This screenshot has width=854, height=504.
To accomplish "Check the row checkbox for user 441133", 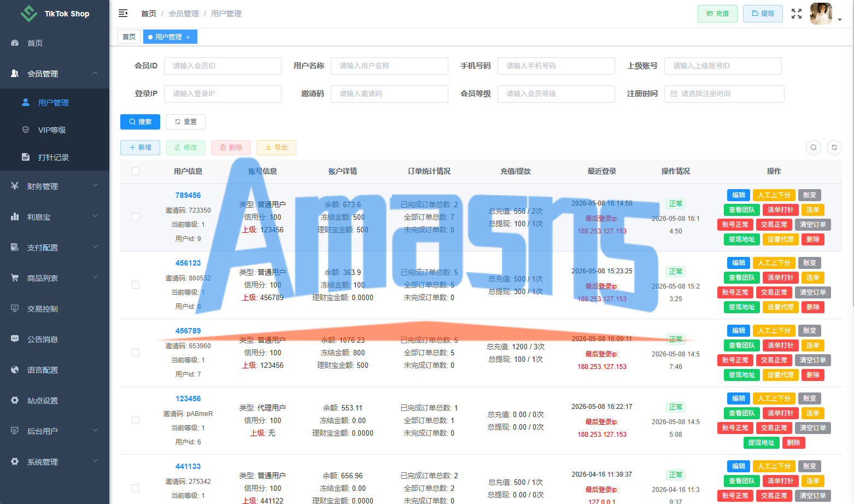I will pos(136,488).
